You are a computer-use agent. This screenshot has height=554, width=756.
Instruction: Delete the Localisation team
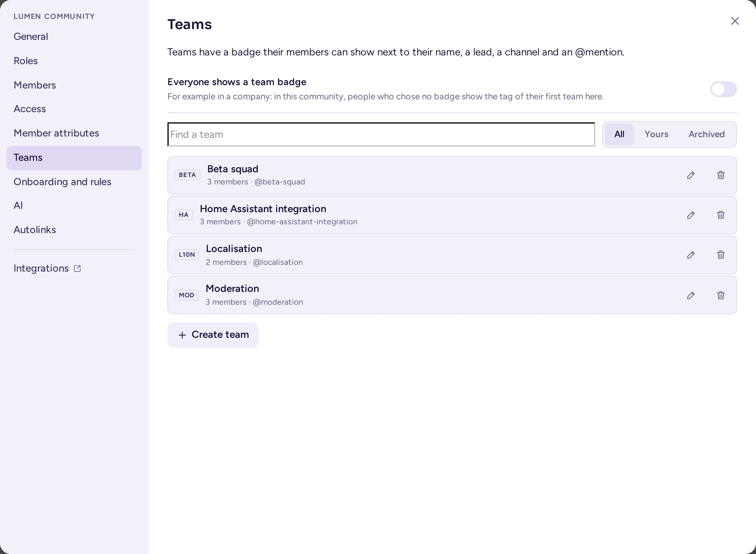[x=721, y=255]
